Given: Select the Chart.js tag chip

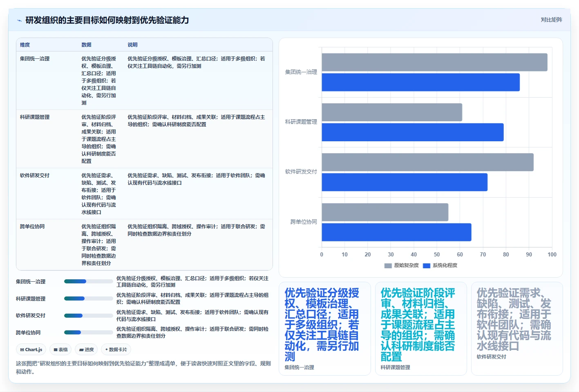Looking at the screenshot, I should pos(31,350).
